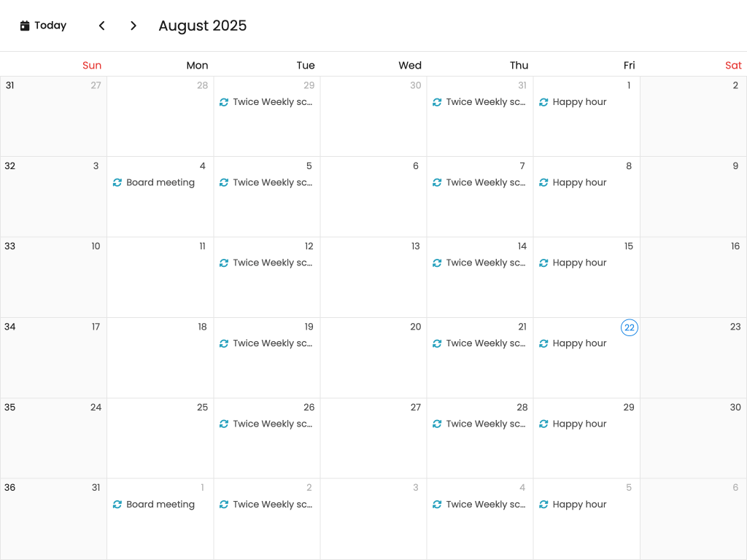Screen dimensions: 747x560
Task: Click the Sat column header
Action: tap(733, 66)
